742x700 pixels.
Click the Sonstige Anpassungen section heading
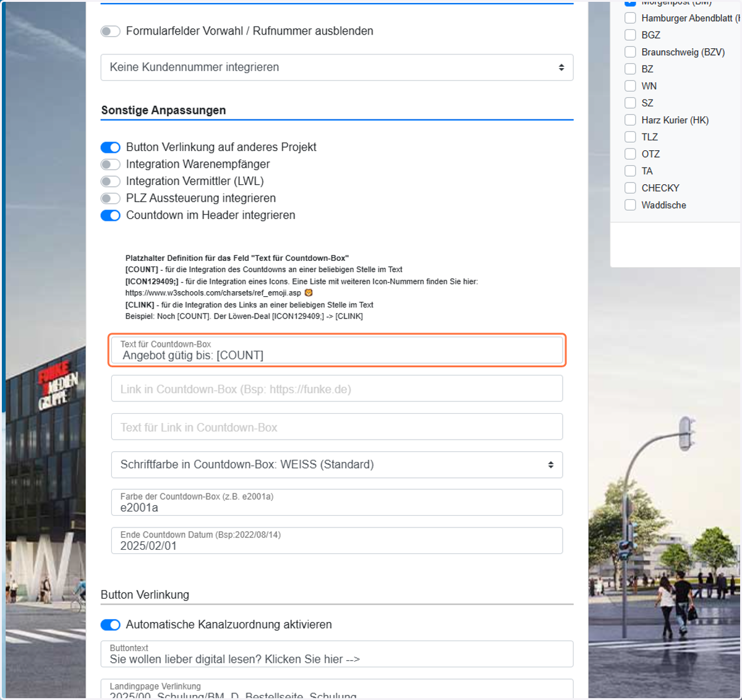click(163, 110)
